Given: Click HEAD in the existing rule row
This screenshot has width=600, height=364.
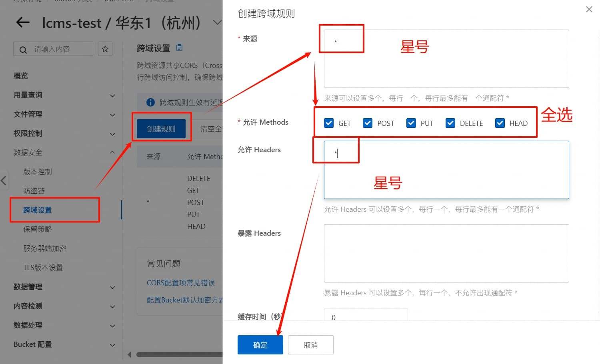Looking at the screenshot, I should coord(196,227).
